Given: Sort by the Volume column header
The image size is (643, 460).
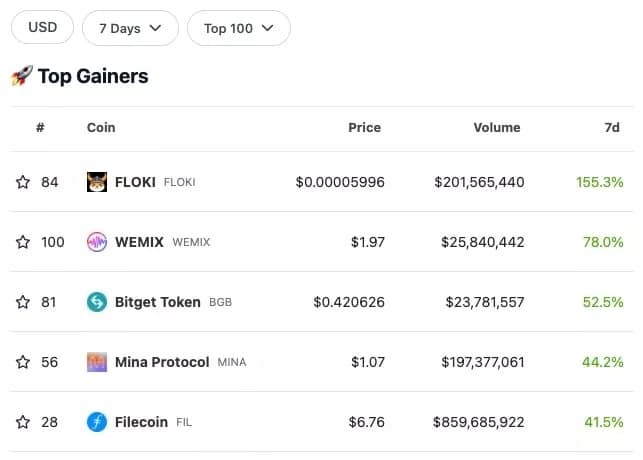Looking at the screenshot, I should click(497, 128).
